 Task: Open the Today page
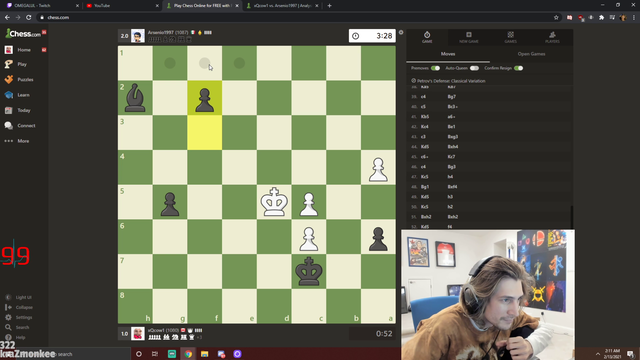click(24, 110)
